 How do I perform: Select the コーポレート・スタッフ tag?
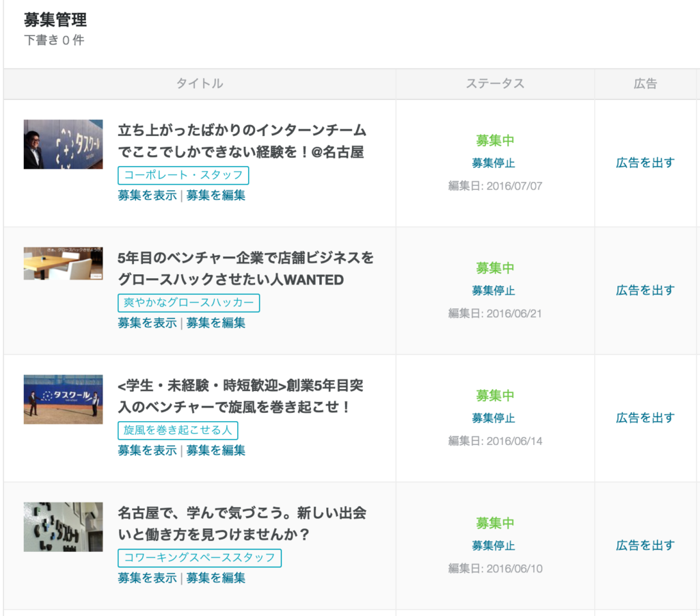183,176
